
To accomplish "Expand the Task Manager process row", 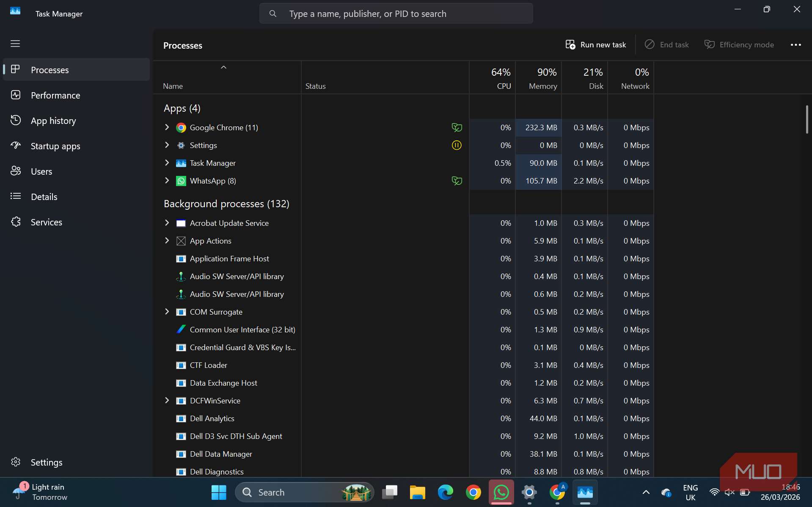I will (167, 163).
